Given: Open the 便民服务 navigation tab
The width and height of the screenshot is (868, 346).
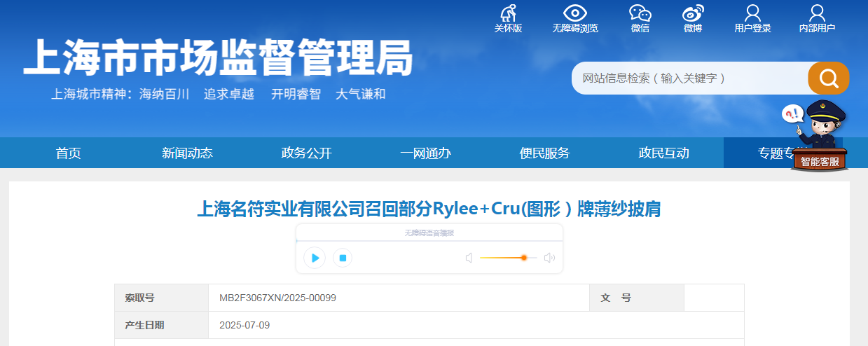Looking at the screenshot, I should [x=544, y=153].
